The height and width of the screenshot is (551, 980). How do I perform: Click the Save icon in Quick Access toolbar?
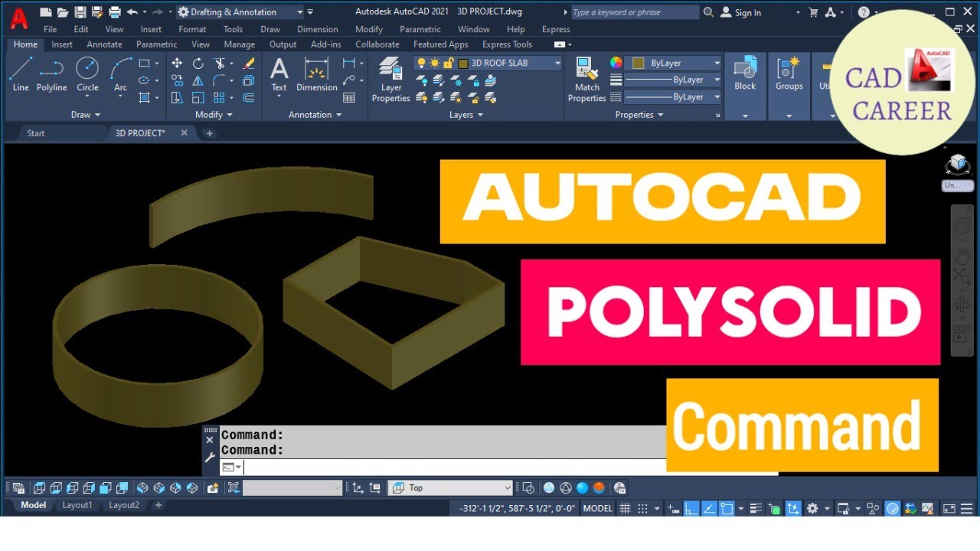80,12
